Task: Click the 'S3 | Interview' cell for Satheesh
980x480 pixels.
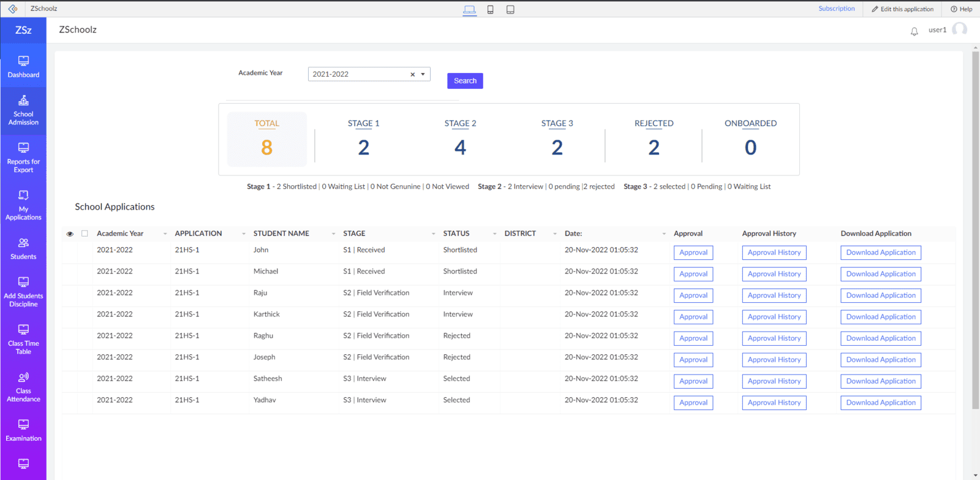Action: coord(364,379)
